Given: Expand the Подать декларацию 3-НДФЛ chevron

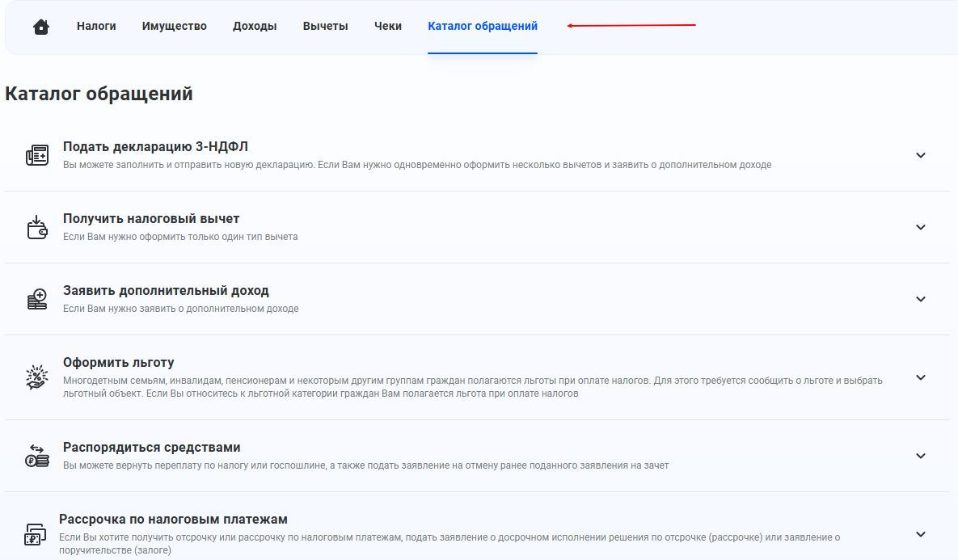Looking at the screenshot, I should (x=921, y=155).
